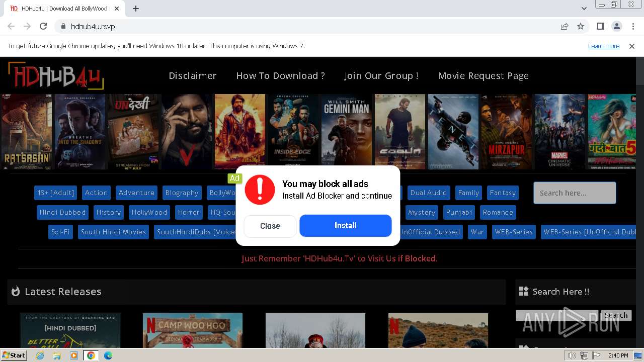
Task: Open the Mirzapur poster
Action: (507, 132)
